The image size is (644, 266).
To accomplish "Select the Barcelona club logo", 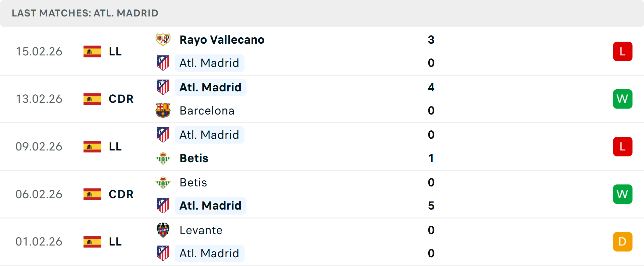I will [163, 110].
